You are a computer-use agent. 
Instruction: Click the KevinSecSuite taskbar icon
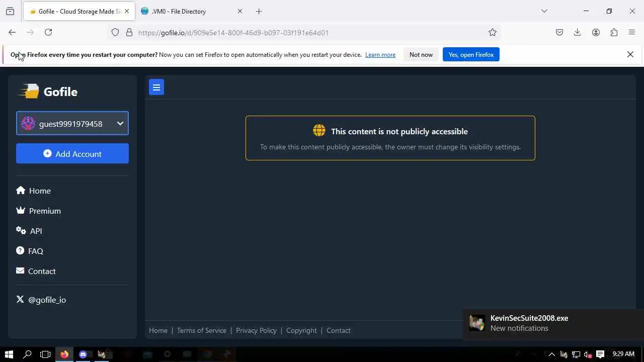pos(102,354)
